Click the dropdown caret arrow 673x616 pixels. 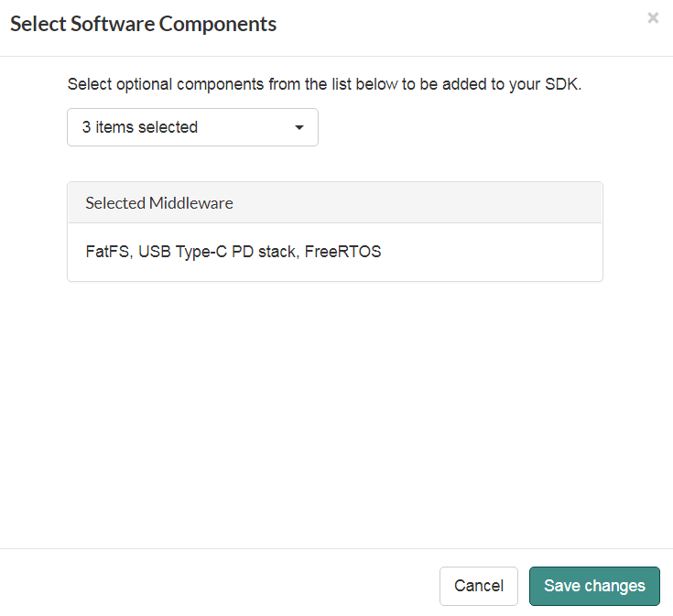point(299,128)
